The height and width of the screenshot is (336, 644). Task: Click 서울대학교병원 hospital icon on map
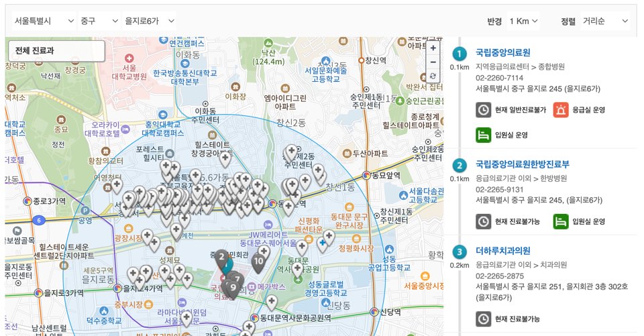129,58
